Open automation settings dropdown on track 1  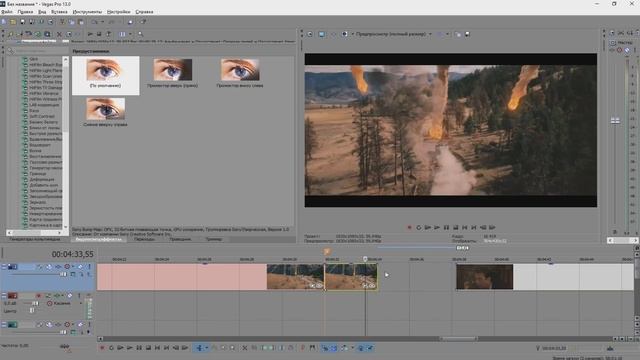pos(73,267)
